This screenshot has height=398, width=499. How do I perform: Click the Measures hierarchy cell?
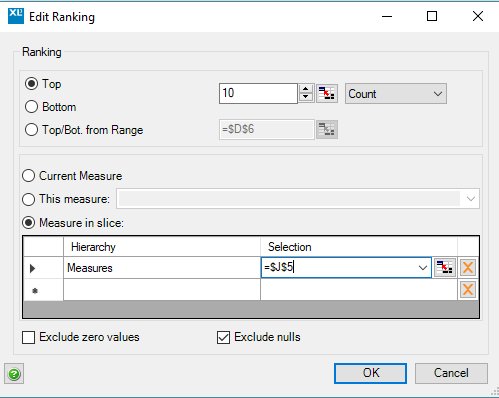click(x=162, y=268)
